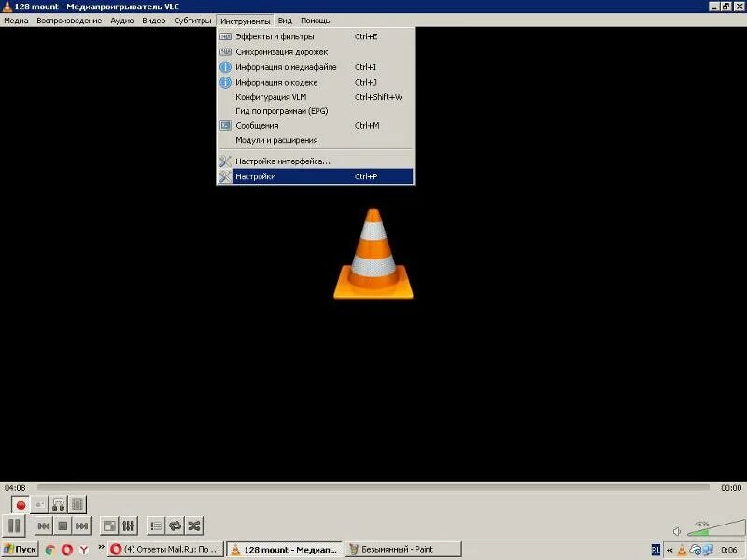Image resolution: width=747 pixels, height=560 pixels.
Task: Click the network computers tray icon
Action: coord(708,550)
